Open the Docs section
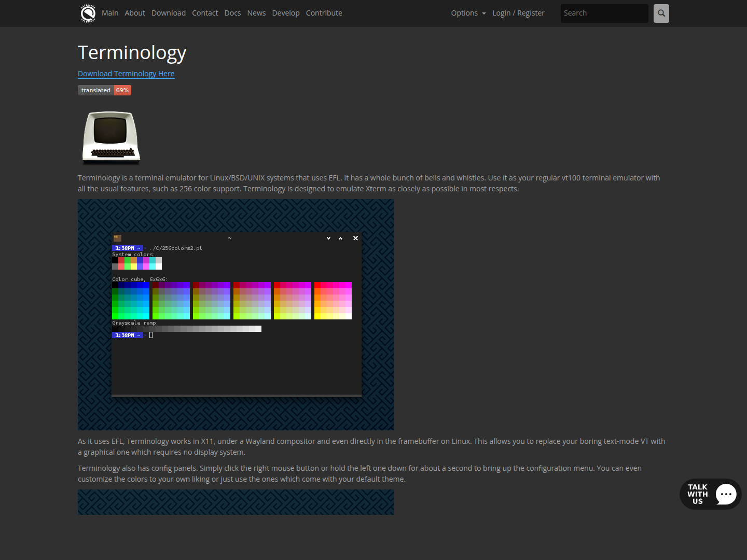Screen dimensions: 747x560 pyautogui.click(x=232, y=13)
